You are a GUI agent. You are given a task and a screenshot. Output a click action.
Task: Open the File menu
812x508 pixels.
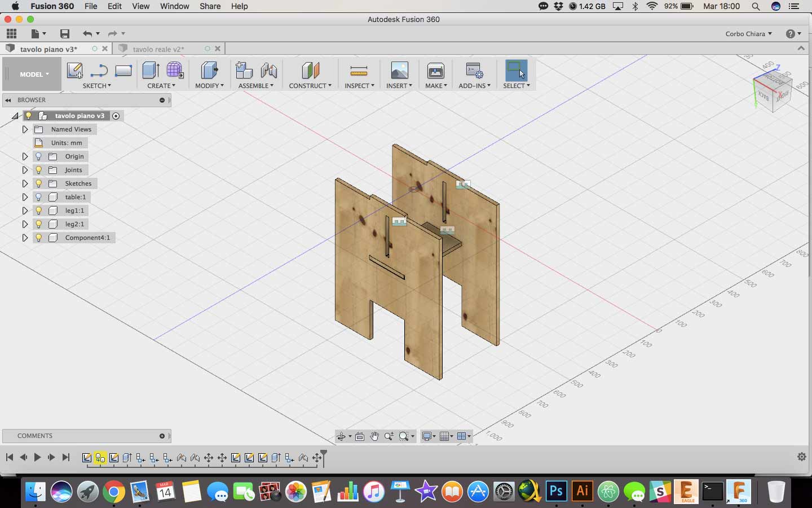(x=91, y=6)
